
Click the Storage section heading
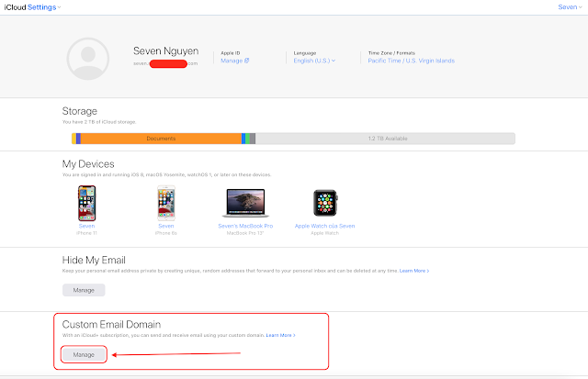pyautogui.click(x=80, y=111)
